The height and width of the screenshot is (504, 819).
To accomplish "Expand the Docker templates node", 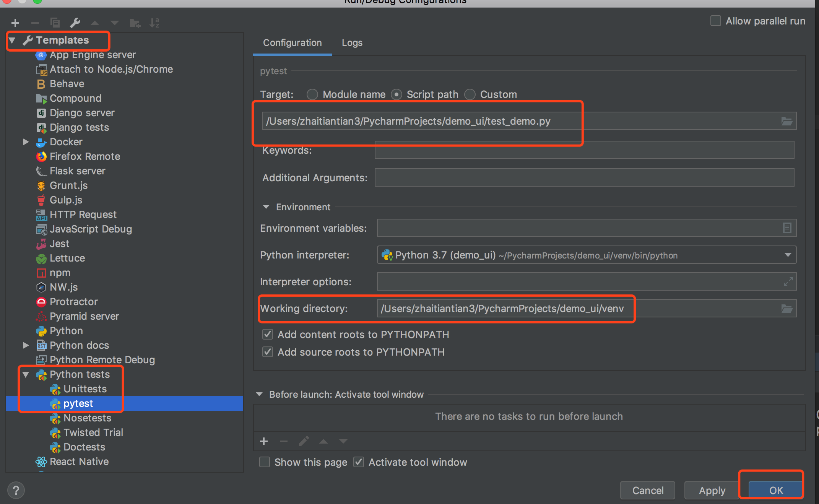I will (26, 142).
